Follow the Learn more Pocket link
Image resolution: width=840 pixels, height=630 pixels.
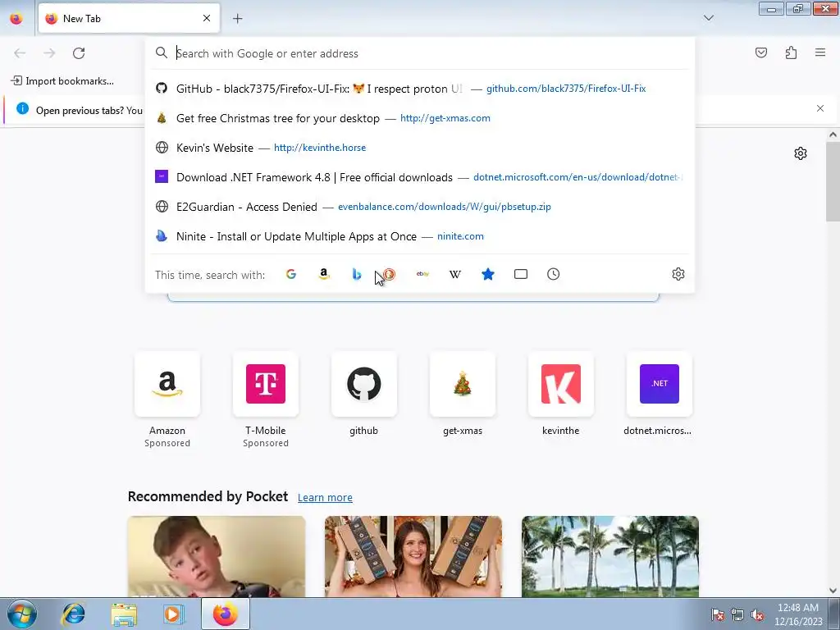325,498
